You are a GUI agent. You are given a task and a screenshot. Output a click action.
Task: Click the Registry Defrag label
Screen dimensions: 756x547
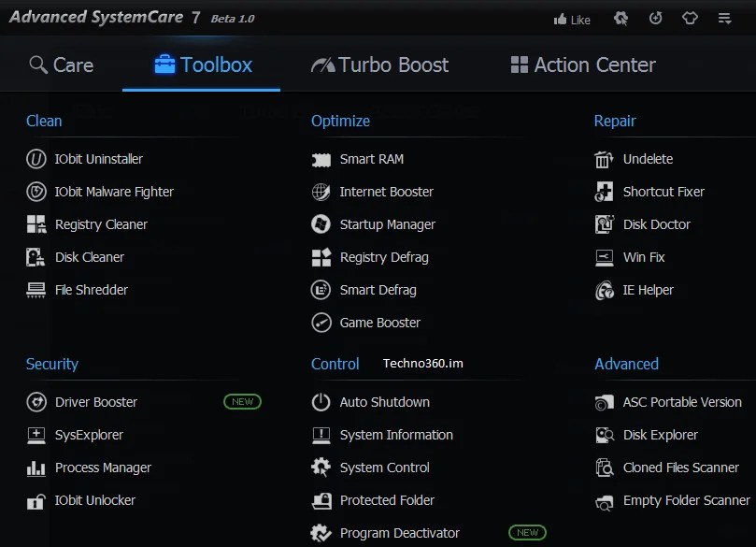[x=384, y=257]
